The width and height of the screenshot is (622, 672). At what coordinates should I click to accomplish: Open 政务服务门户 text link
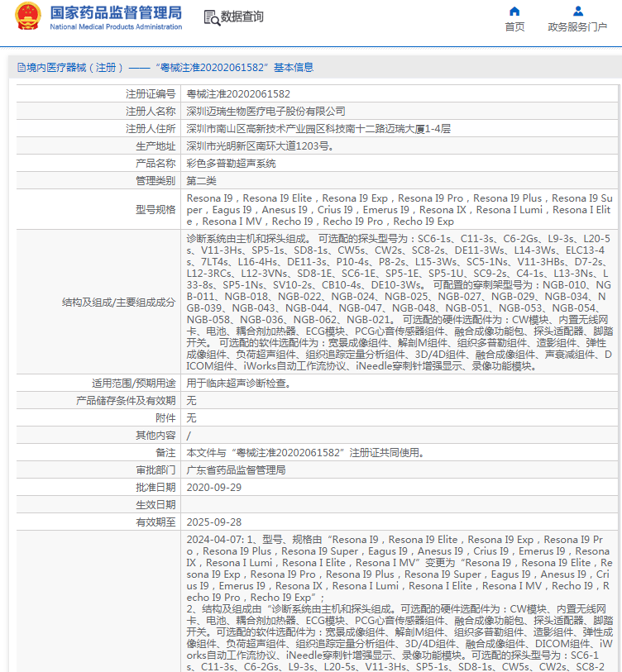577,27
